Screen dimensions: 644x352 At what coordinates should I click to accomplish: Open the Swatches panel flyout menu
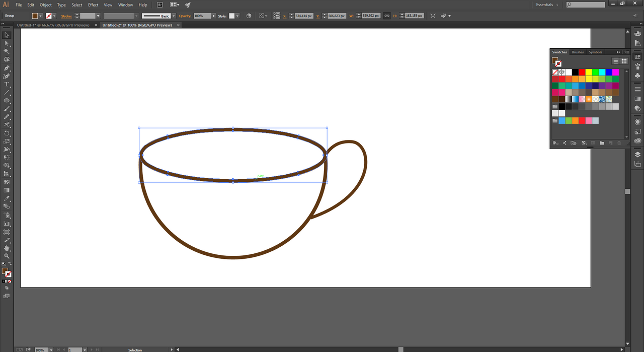pos(627,52)
